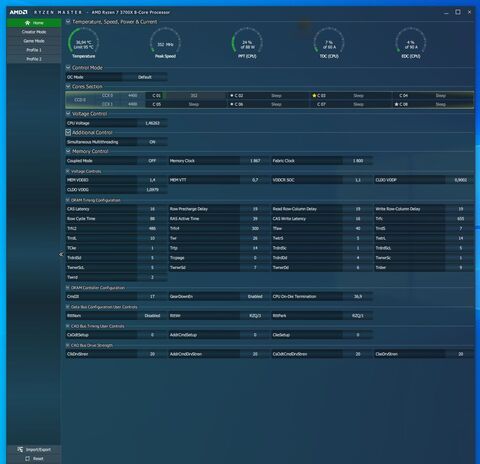
Task: Collapse the Cores Section
Action: 68,86
